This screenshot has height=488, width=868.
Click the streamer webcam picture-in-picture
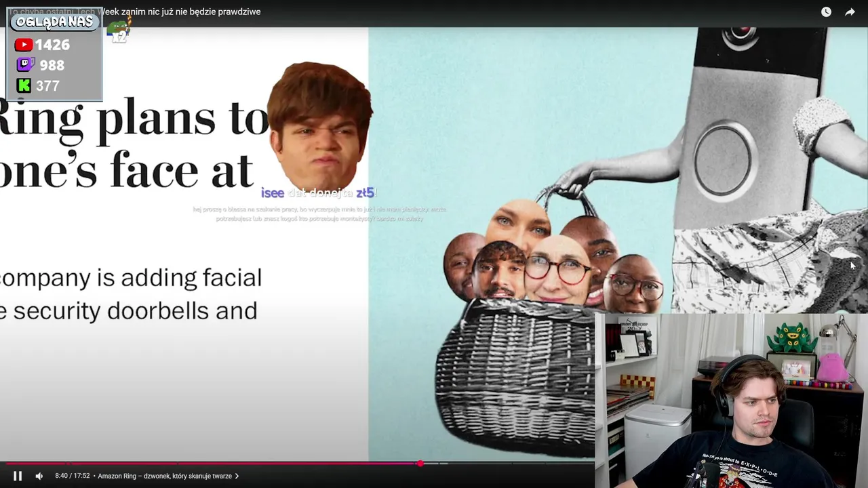[731, 400]
